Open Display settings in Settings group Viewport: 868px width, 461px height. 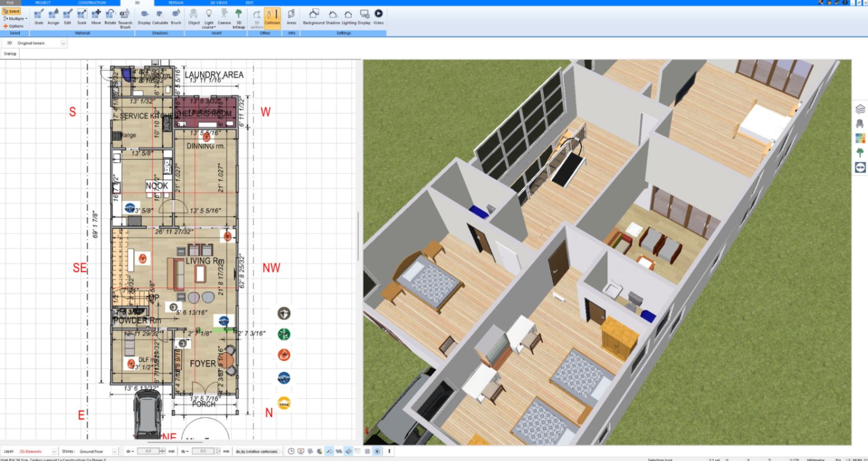(x=364, y=17)
